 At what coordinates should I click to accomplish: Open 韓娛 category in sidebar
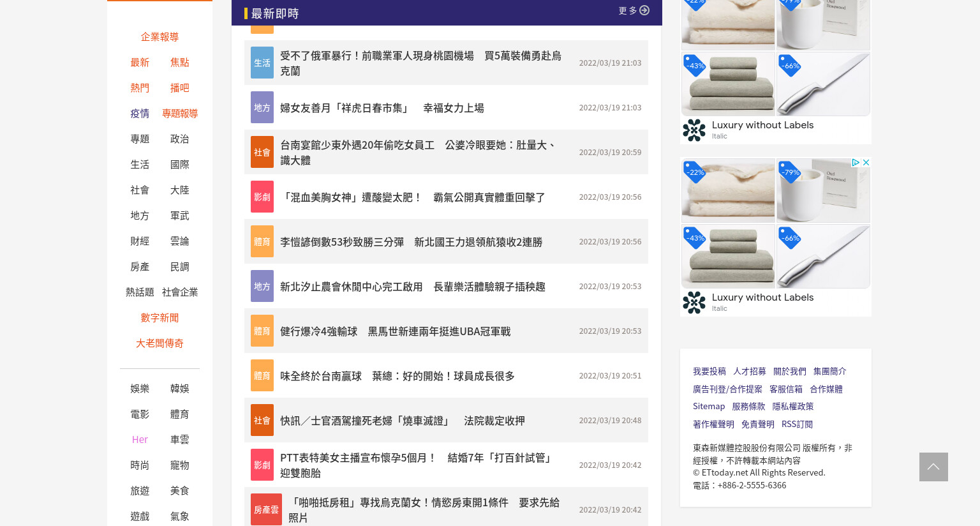179,389
